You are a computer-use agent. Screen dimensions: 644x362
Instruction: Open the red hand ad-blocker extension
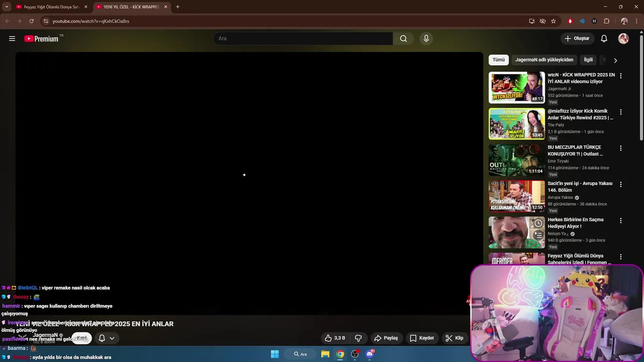[570, 21]
